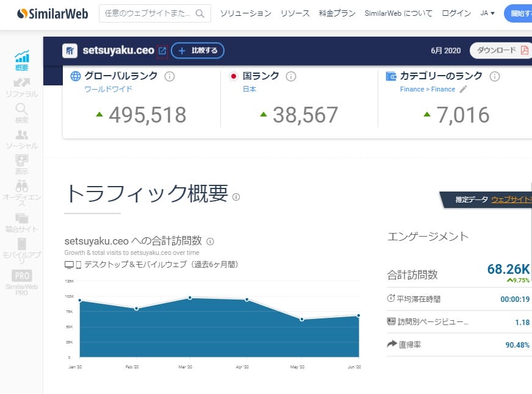Open SimilarWeb PRO in the sidebar
Screen dimensions: 532x394
pos(22,282)
